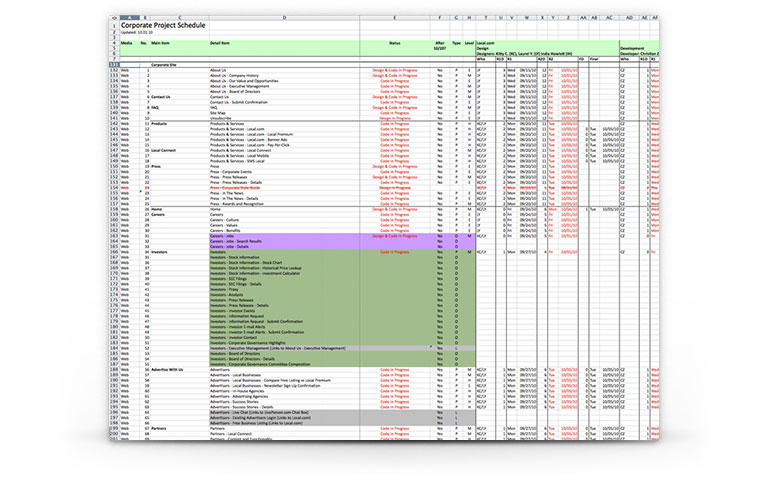Click 'Products & Services - Local.com - Local Premium'

coord(251,134)
